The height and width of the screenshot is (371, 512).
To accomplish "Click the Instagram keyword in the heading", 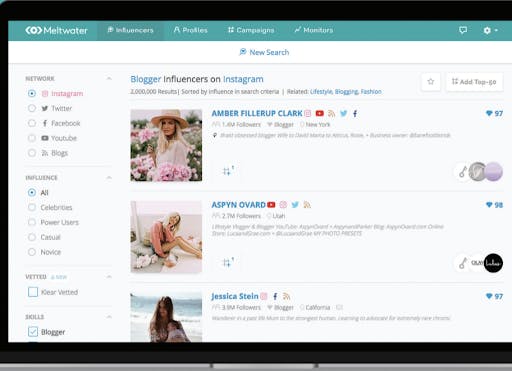I will pos(243,79).
